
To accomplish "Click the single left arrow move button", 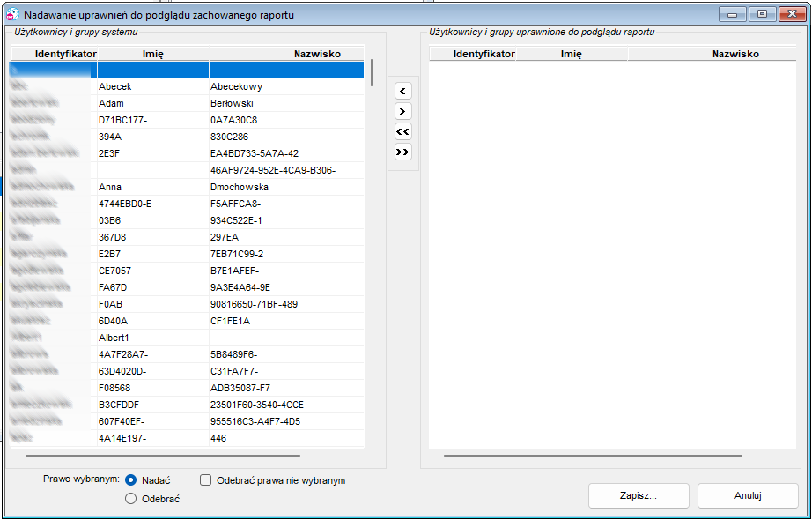I will pyautogui.click(x=402, y=92).
